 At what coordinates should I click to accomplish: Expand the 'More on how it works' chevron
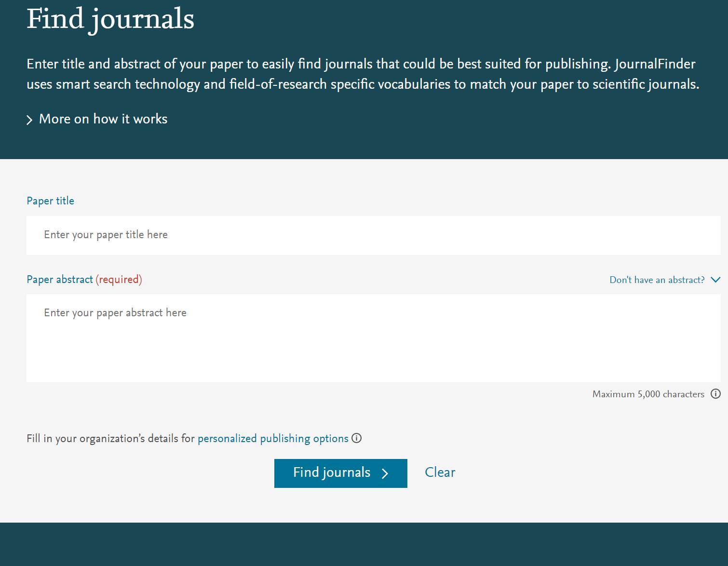coord(30,120)
